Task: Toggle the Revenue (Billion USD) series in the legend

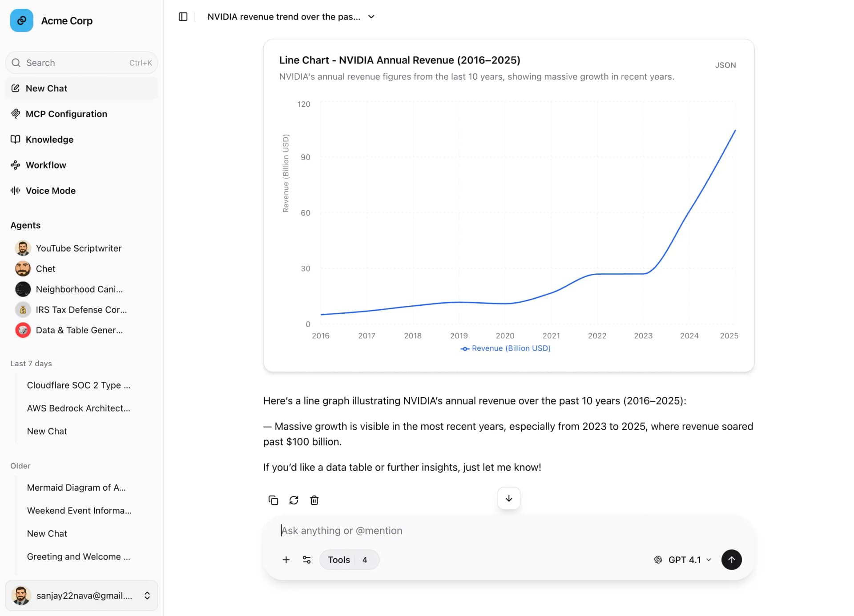Action: coord(505,348)
